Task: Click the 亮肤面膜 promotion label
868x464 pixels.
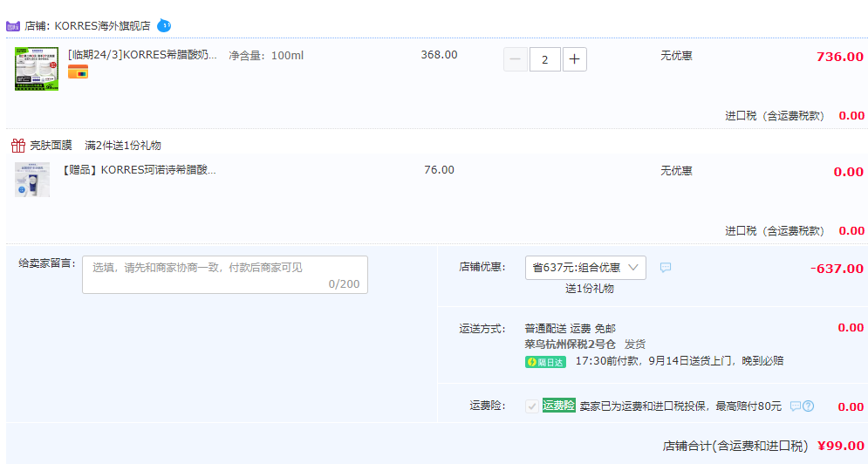Action: [x=51, y=146]
